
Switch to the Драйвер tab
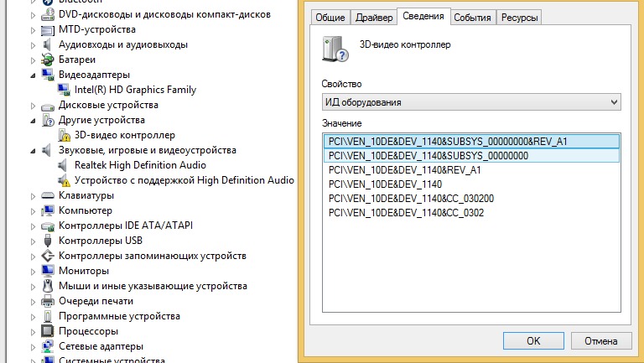coord(374,18)
